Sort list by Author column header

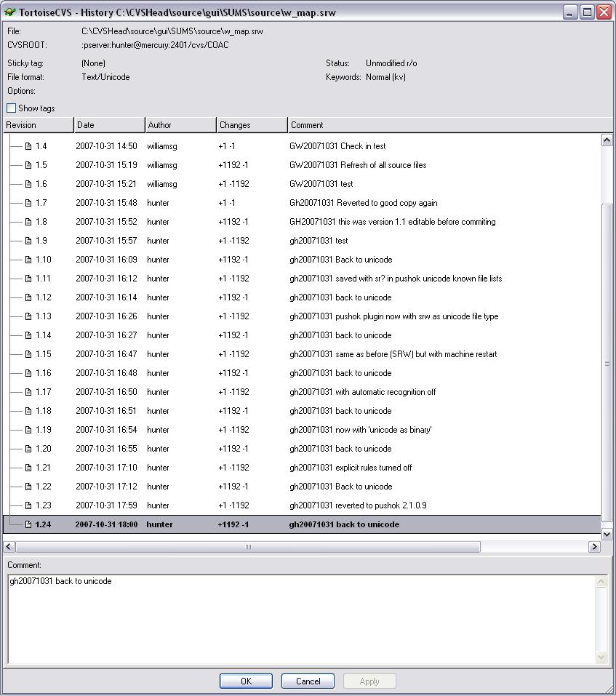click(x=180, y=125)
